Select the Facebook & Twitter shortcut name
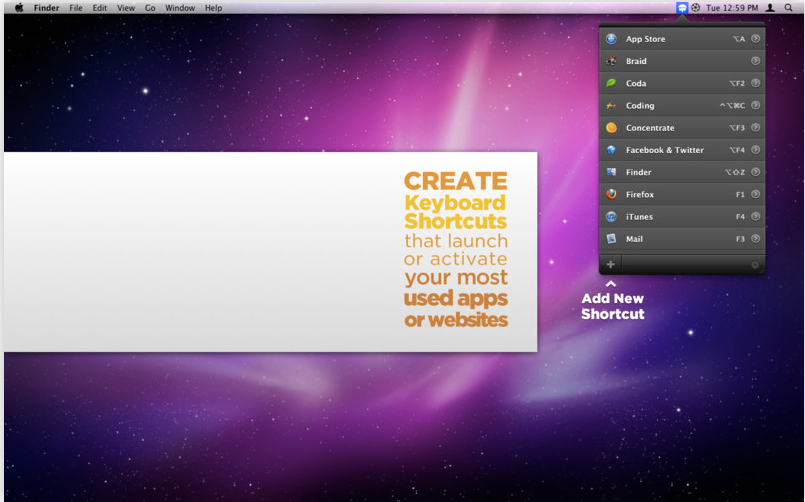Image resolution: width=805 pixels, height=502 pixels. 665,150
